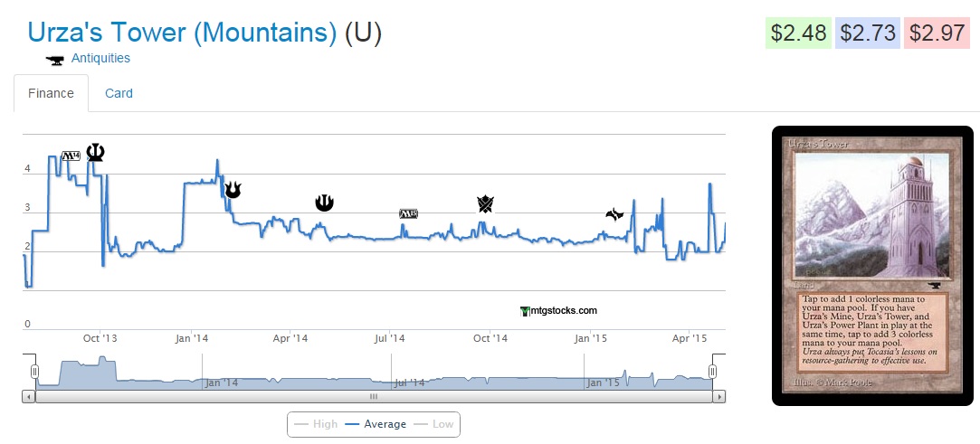The width and height of the screenshot is (980, 444).
Task: Click the chart scrollbar right arrow
Action: pos(719,396)
